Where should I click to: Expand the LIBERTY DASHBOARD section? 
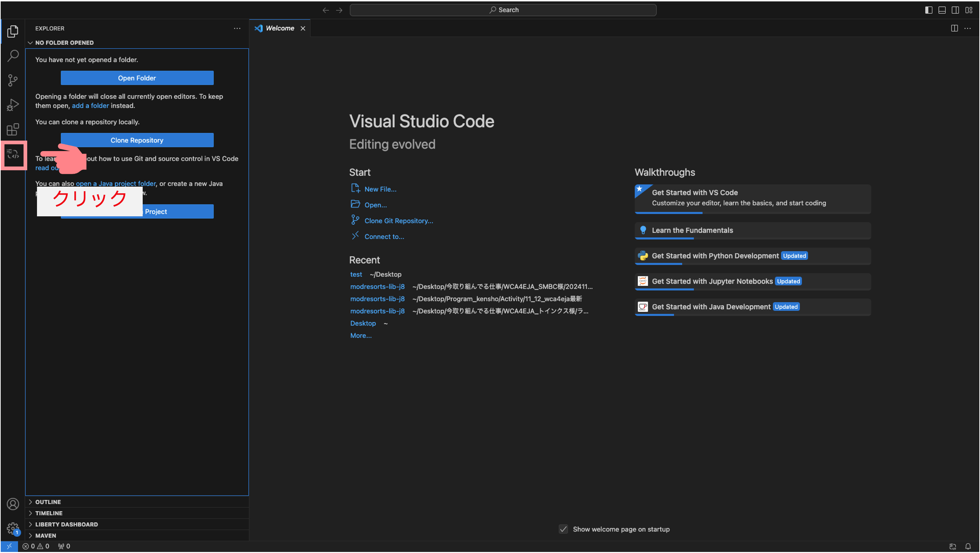click(x=66, y=524)
